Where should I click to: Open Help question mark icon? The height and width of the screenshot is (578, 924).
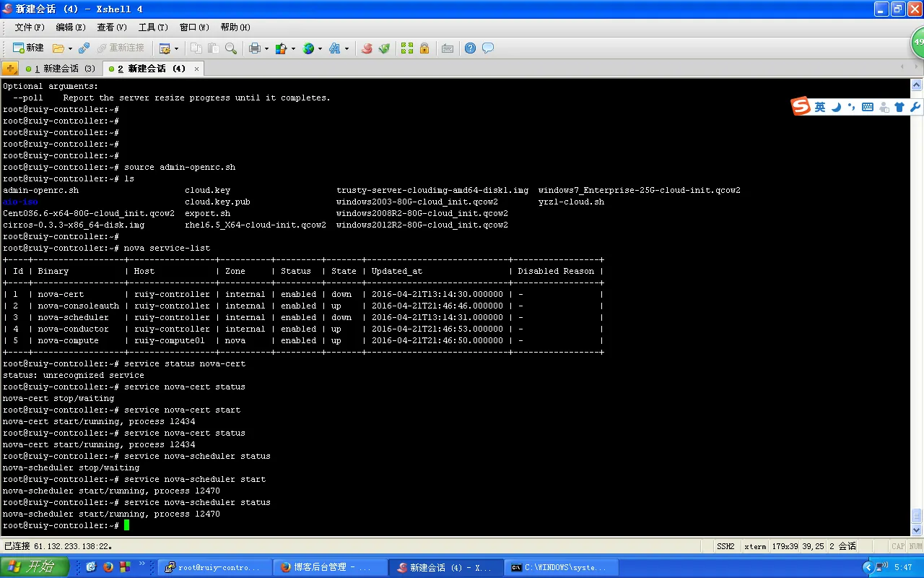(470, 48)
